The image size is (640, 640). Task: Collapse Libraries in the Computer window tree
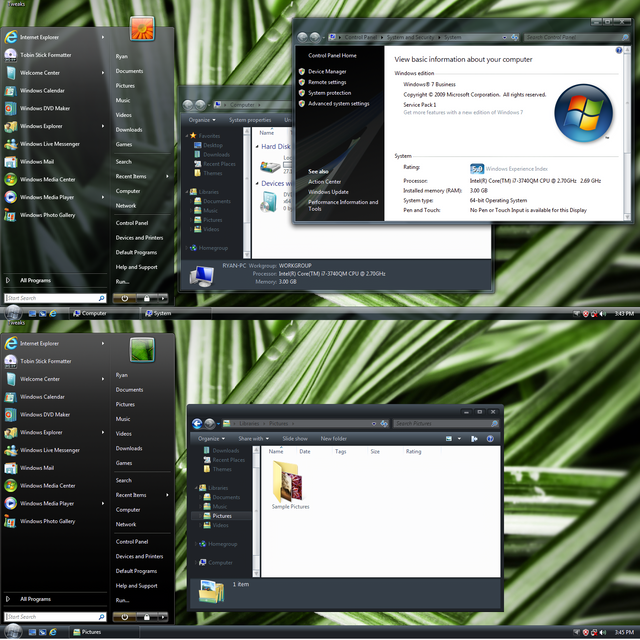tap(187, 191)
